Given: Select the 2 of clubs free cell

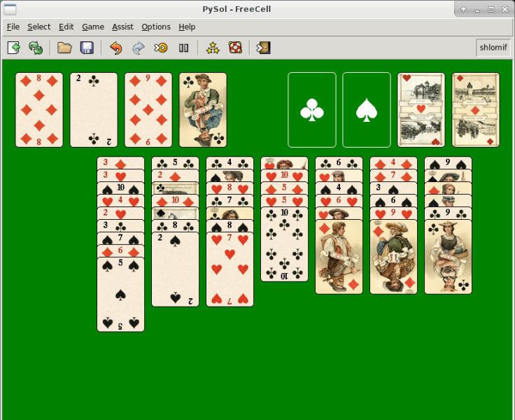Looking at the screenshot, I should pos(94,110).
